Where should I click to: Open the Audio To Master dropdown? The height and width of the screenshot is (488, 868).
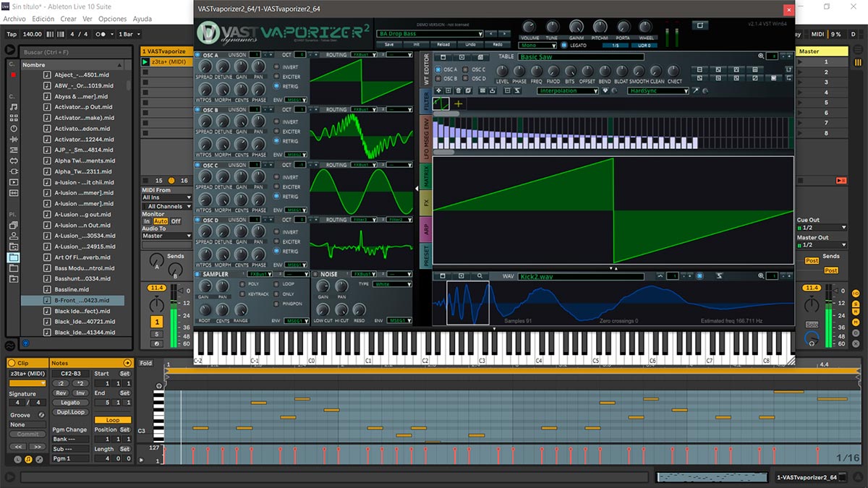[167, 236]
